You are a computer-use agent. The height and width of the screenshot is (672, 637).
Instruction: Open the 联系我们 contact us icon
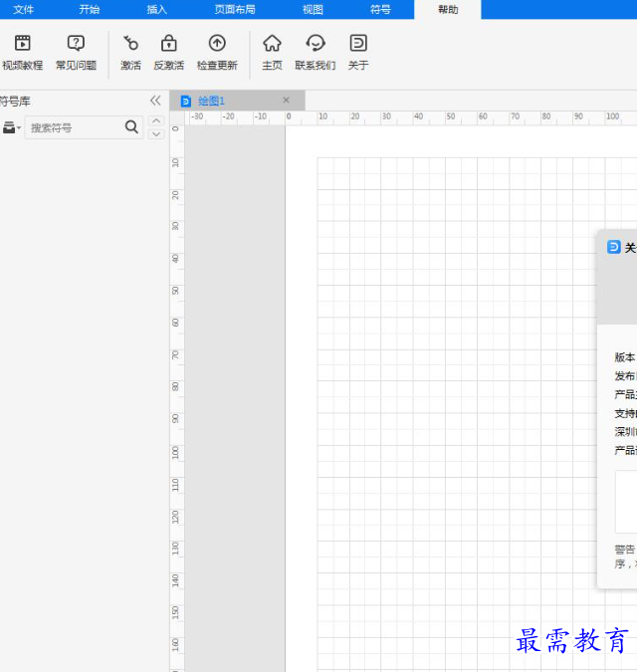tap(316, 53)
